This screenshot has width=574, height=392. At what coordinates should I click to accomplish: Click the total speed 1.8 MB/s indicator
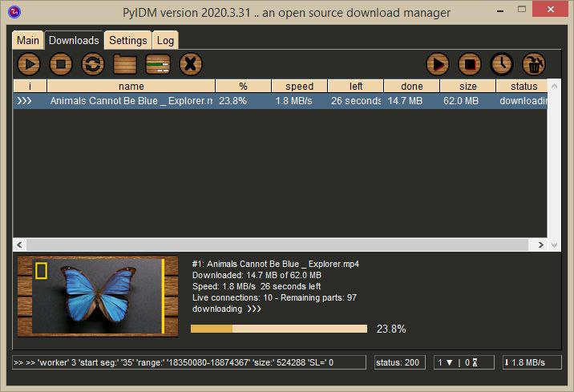532,362
